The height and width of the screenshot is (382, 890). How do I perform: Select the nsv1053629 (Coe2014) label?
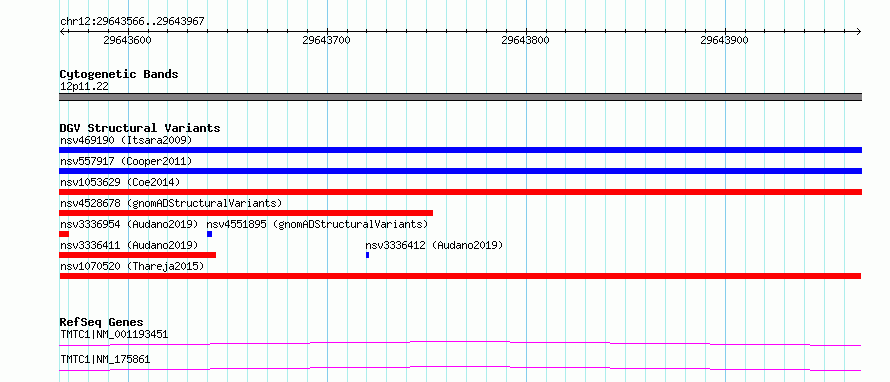(x=120, y=182)
